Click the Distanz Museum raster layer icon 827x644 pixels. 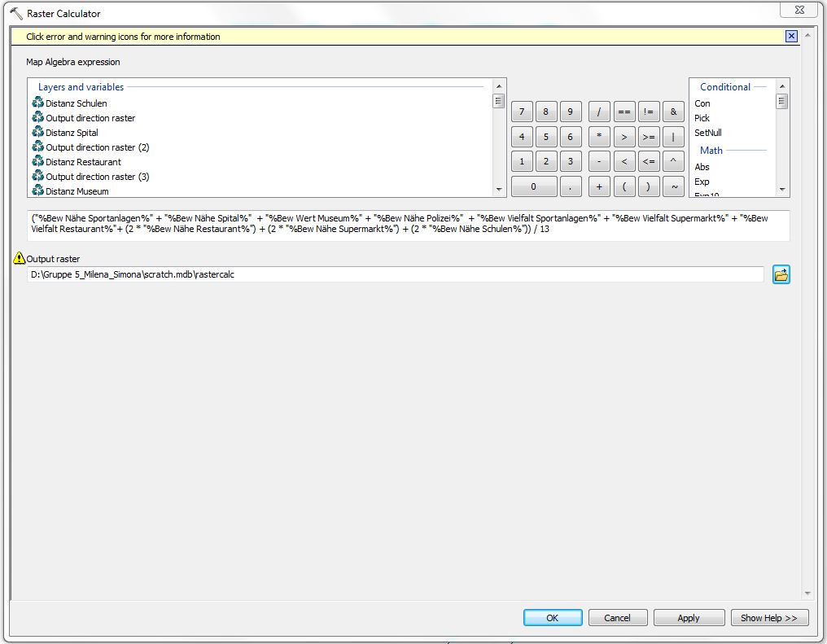[37, 191]
